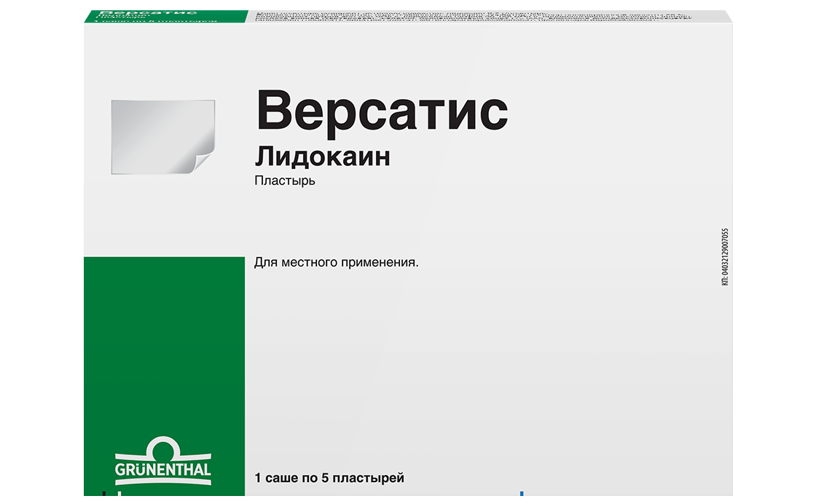Click the 'Пластырь' label
The image size is (816, 504).
(x=285, y=181)
